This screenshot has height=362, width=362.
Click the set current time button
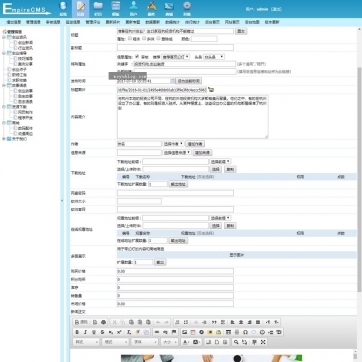coord(189,81)
